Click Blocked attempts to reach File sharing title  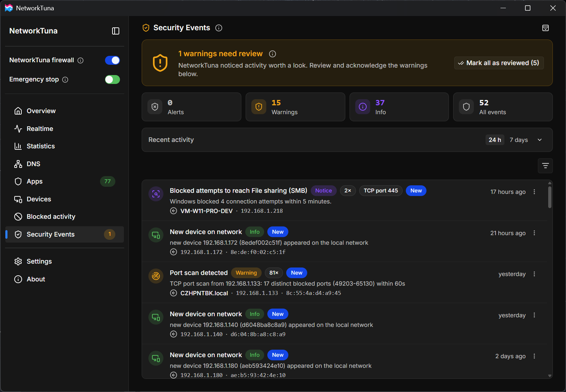tap(239, 191)
